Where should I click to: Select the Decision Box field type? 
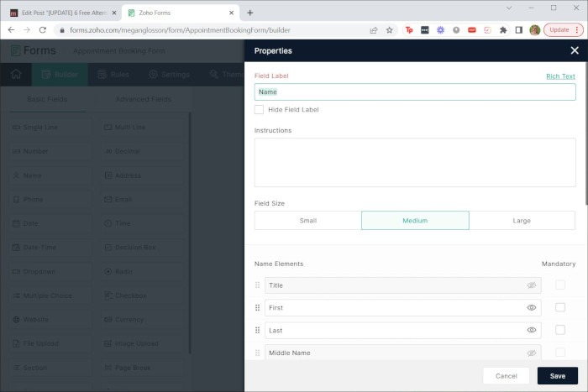(141, 248)
